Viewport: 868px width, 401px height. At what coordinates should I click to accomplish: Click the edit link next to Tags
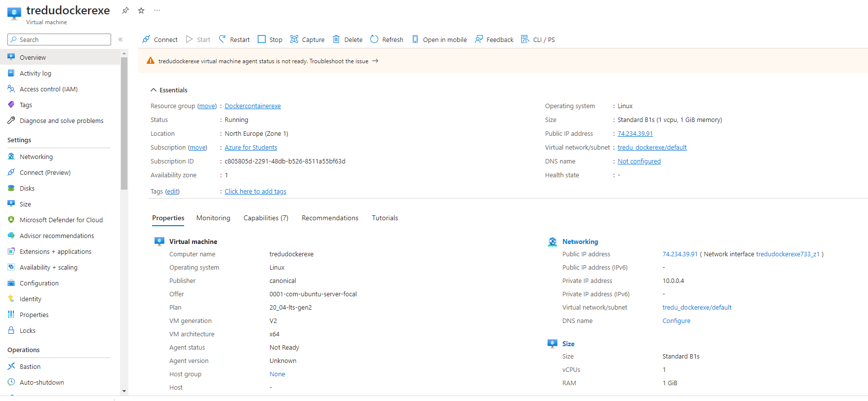[x=172, y=192]
